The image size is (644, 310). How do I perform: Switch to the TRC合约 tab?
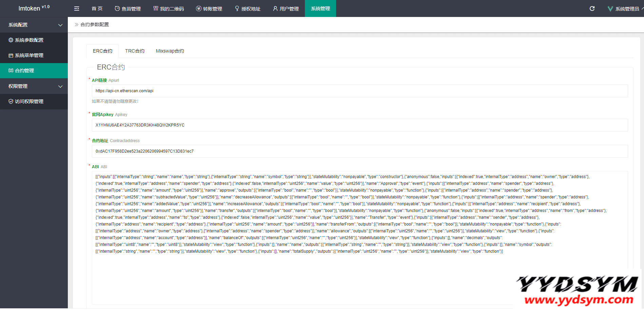135,51
